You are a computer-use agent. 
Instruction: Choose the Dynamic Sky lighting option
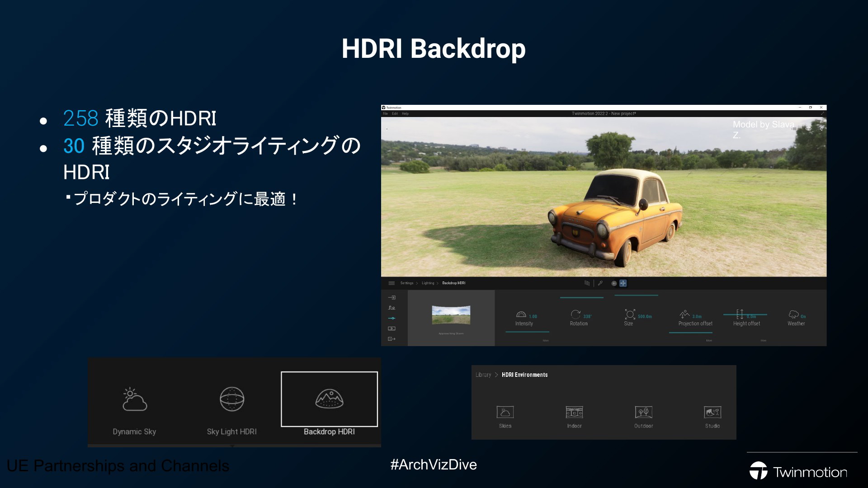134,410
